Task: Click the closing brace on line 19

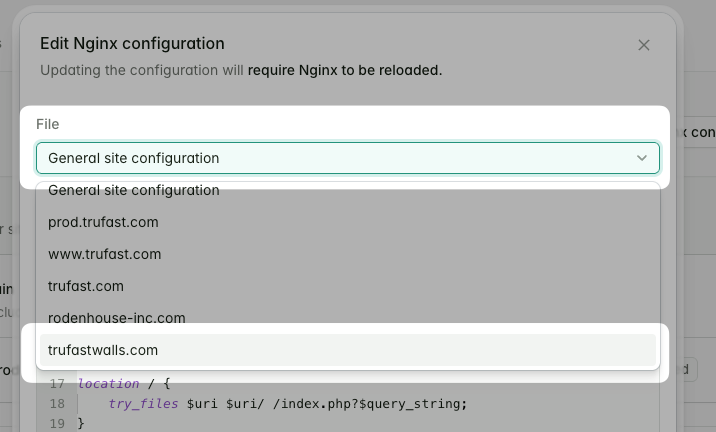Action: (x=81, y=423)
